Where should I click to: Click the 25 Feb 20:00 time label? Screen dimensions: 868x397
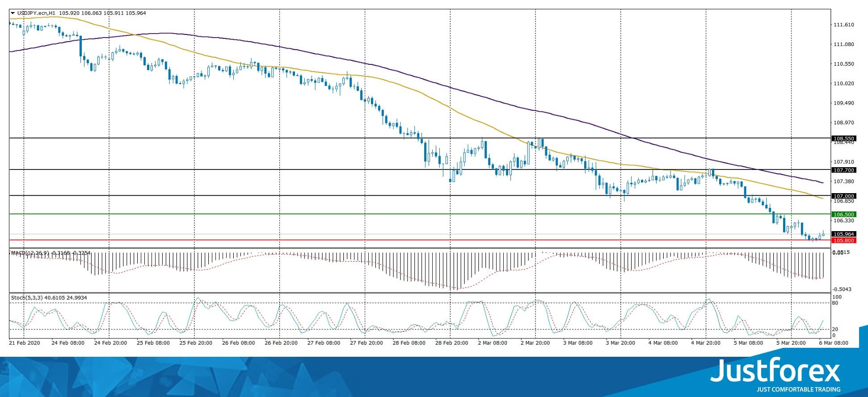(195, 343)
